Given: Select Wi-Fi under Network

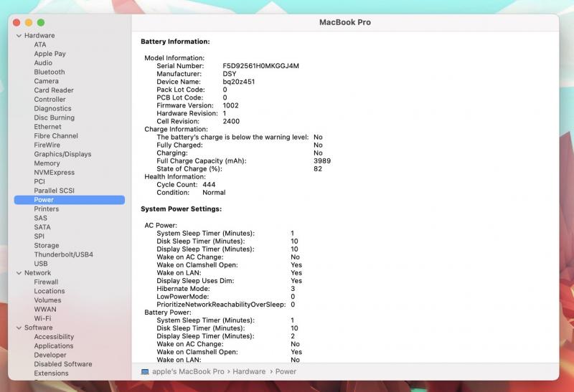Looking at the screenshot, I should coord(42,319).
